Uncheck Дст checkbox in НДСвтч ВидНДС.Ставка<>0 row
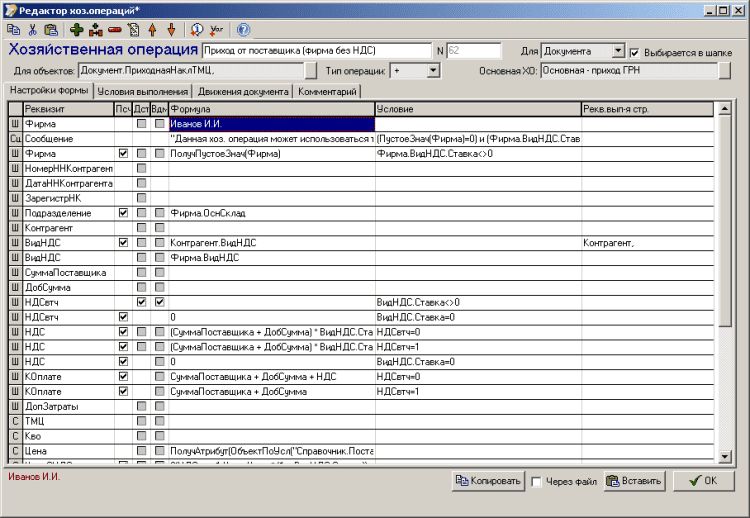This screenshot has width=750, height=518. point(141,302)
